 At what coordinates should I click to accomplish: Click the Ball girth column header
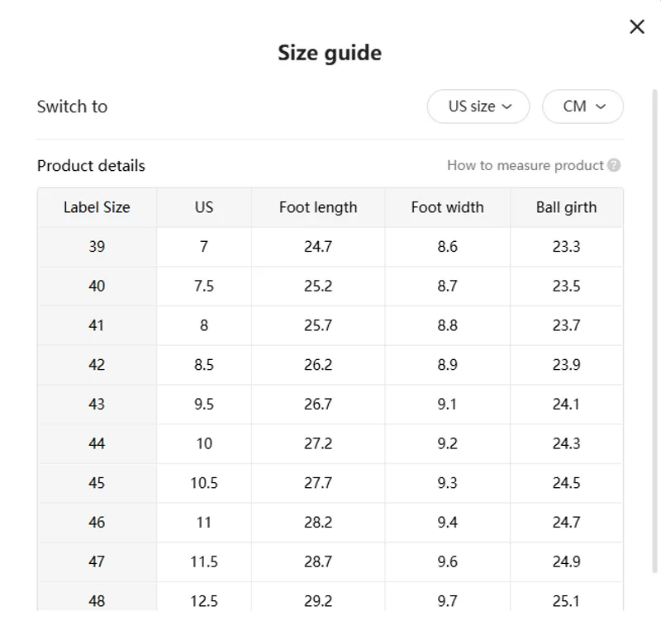click(567, 207)
